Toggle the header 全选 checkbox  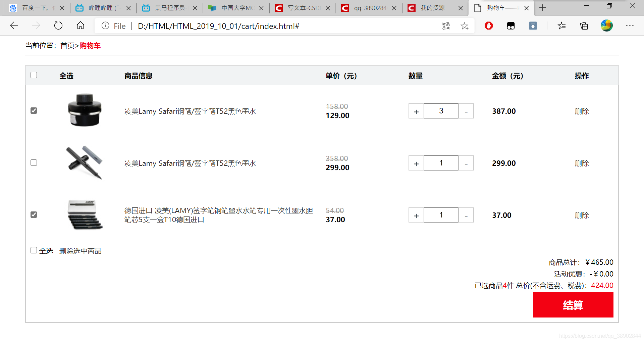tap(34, 75)
